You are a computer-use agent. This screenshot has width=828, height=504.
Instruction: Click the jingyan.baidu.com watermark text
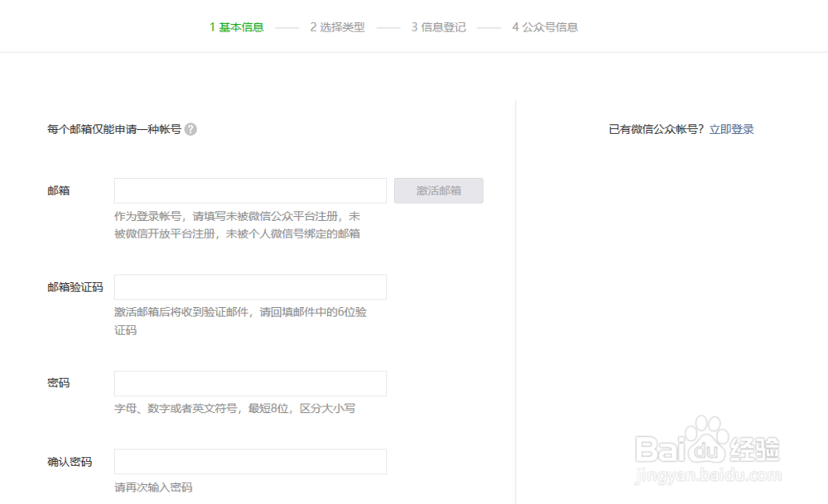click(x=706, y=476)
